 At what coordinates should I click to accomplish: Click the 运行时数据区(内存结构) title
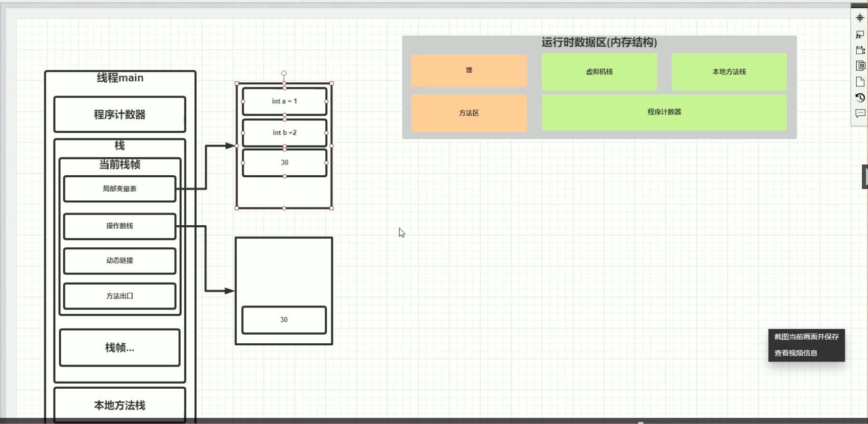(x=599, y=42)
